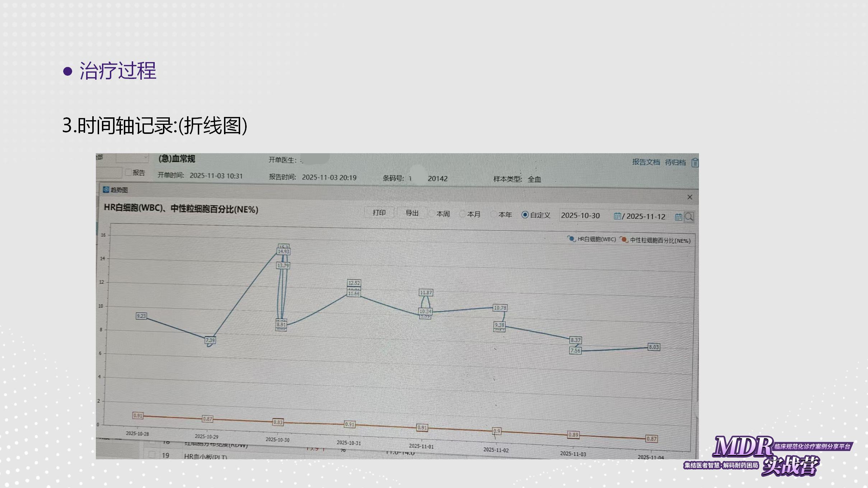Click the magnifier search icon beside dates
Screen dimensions: 868x488
pos(689,217)
